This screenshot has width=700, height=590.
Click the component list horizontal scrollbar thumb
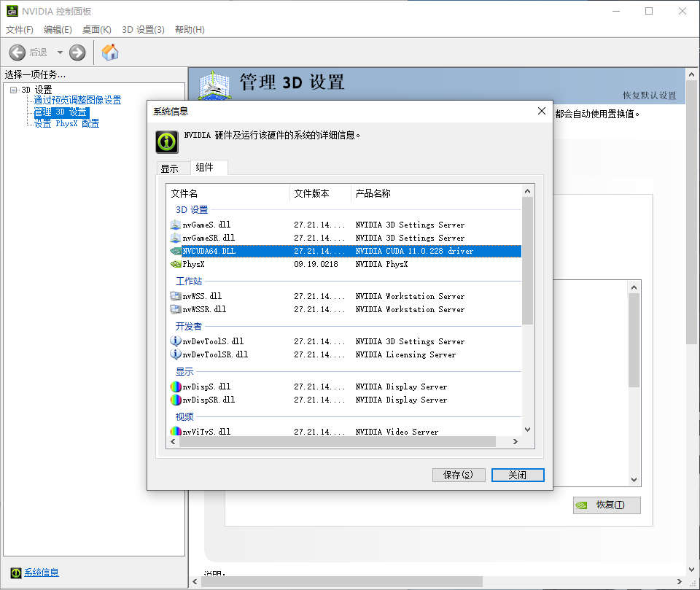tap(338, 442)
